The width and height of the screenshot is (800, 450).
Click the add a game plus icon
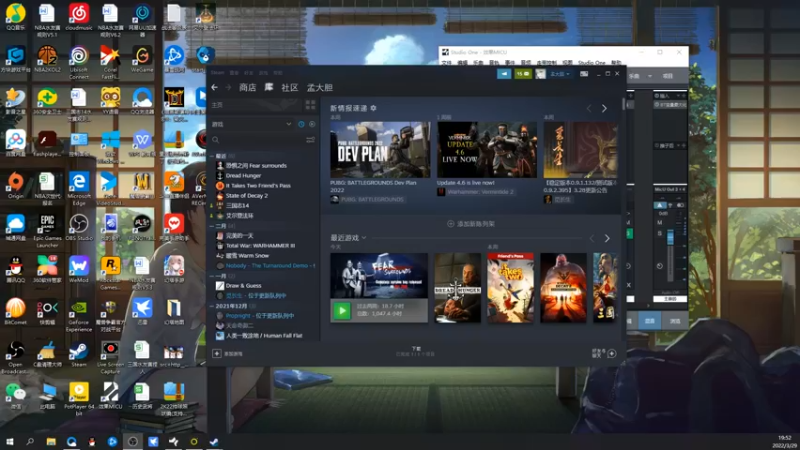point(217,354)
